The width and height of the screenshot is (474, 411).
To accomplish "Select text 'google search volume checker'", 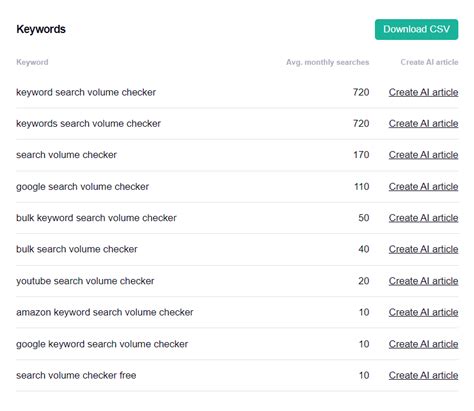I will point(82,187).
